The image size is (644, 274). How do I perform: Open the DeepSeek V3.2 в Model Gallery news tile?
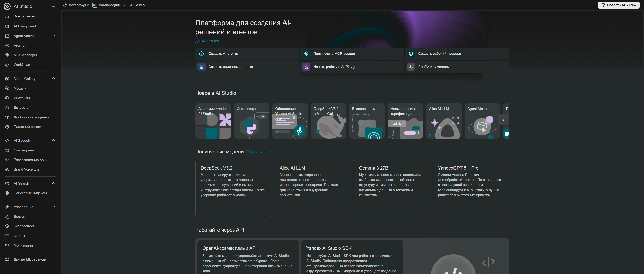coord(328,121)
